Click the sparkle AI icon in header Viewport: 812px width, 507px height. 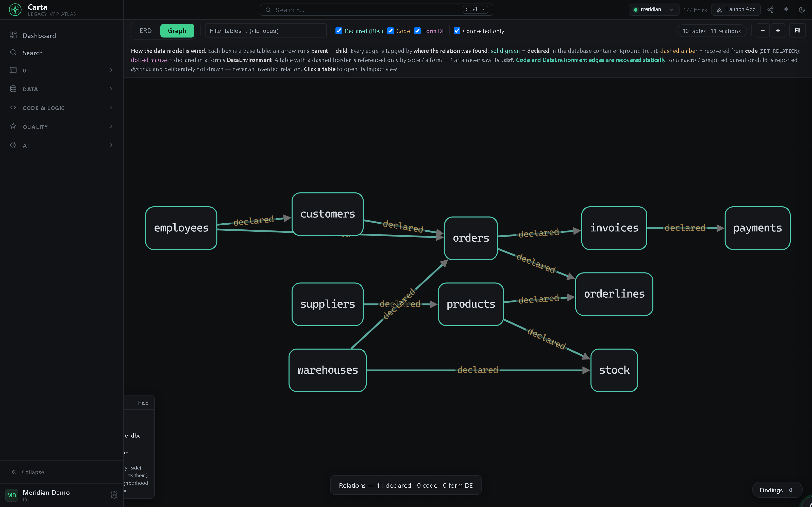(786, 9)
